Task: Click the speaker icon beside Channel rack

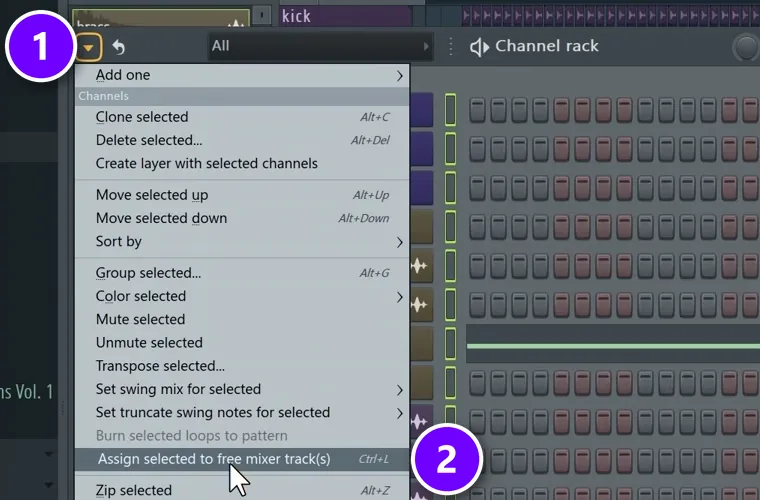Action: [x=479, y=47]
